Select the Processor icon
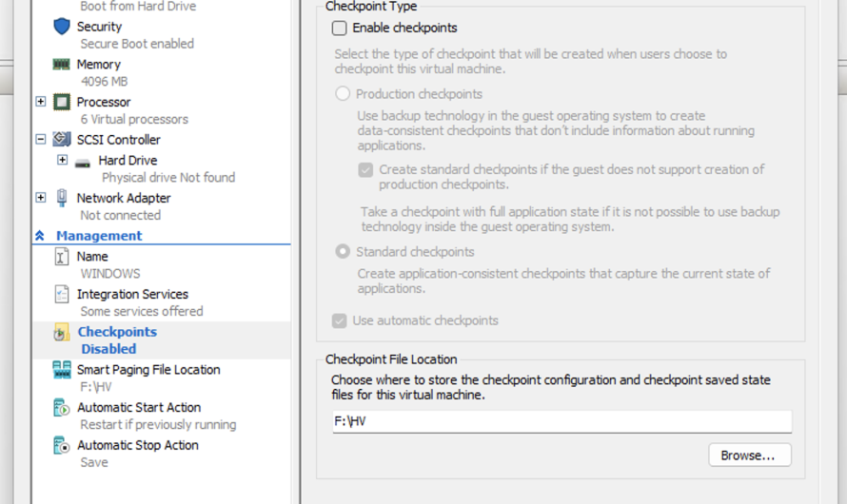This screenshot has width=847, height=504. coord(62,102)
